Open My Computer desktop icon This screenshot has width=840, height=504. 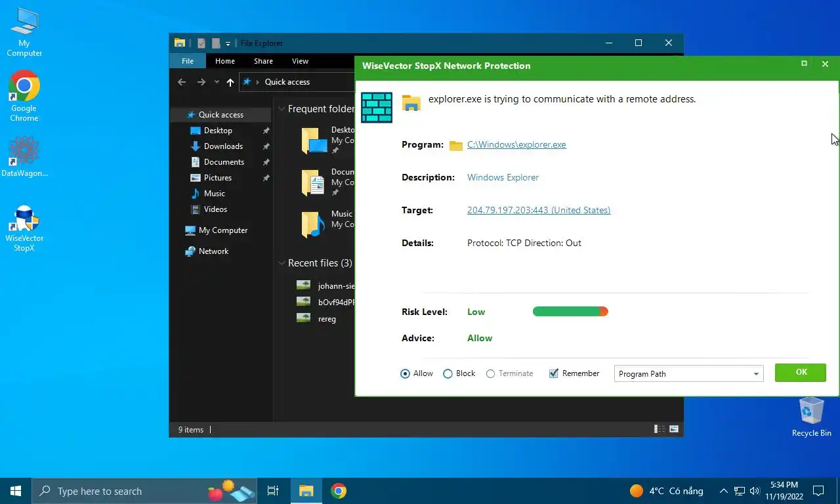point(24,32)
